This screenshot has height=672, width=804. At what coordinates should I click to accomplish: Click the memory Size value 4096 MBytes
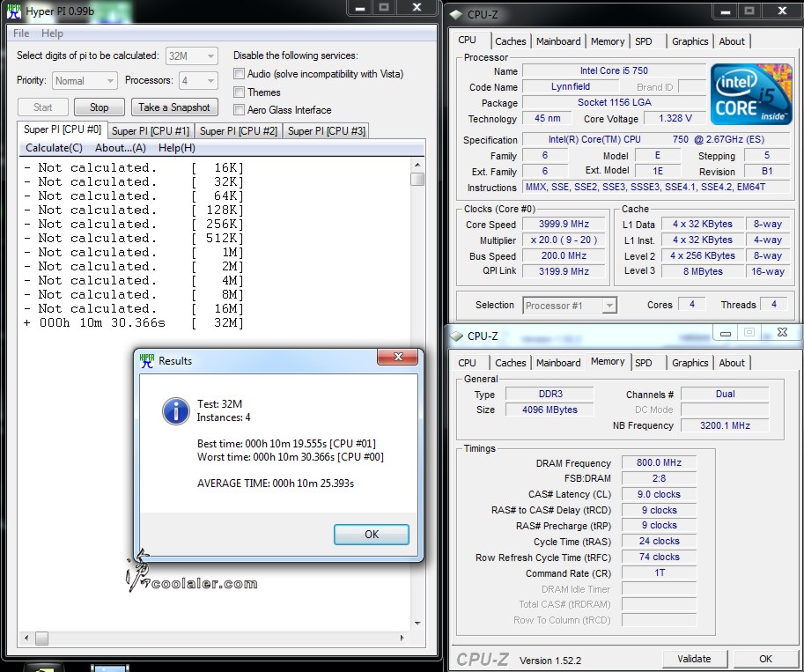click(550, 410)
